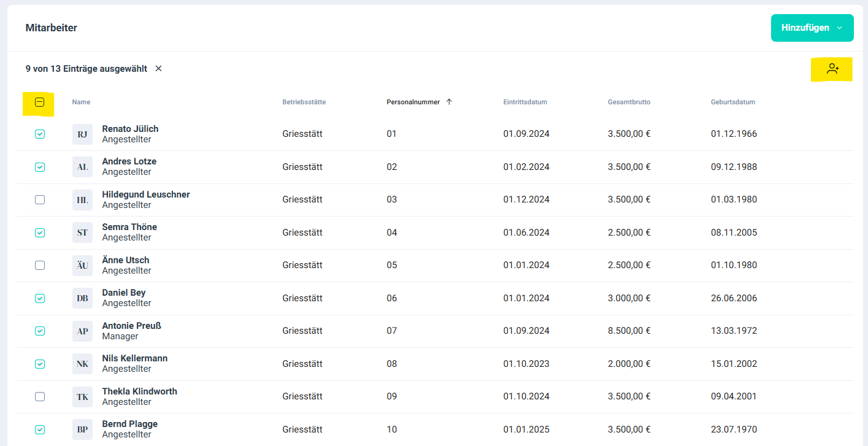
Task: Select the TK avatar for Thekla Klindworth
Action: pos(82,397)
